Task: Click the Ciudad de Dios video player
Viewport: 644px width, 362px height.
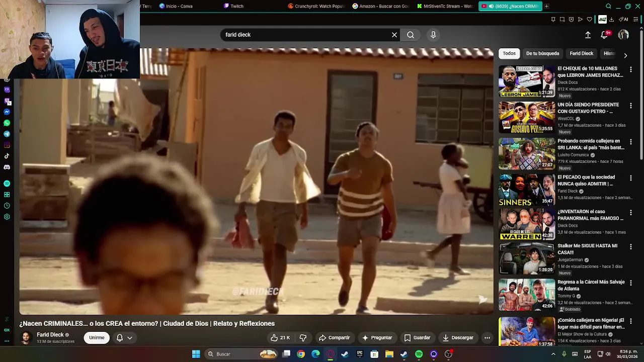Action: click(x=257, y=182)
